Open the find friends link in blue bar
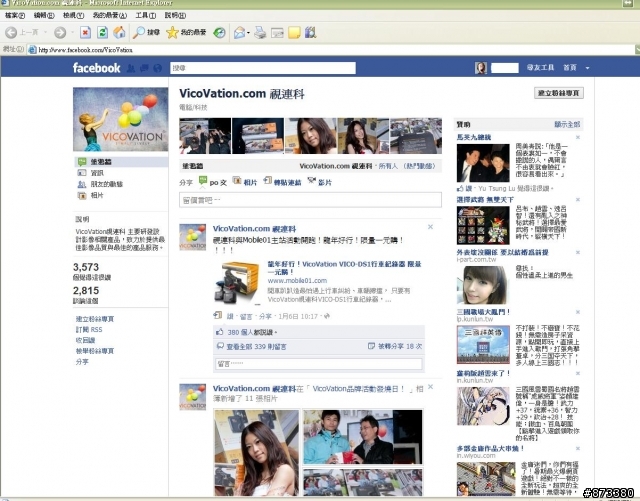The image size is (640, 501). click(x=540, y=68)
